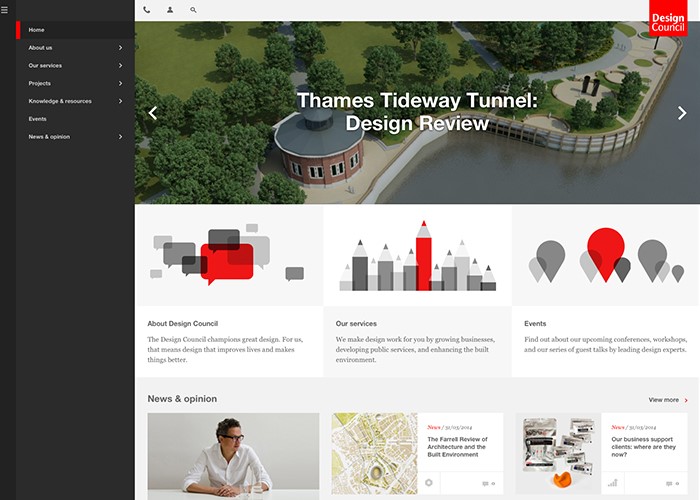Go to previous hero slide
Screen dimensions: 700x500
153,113
